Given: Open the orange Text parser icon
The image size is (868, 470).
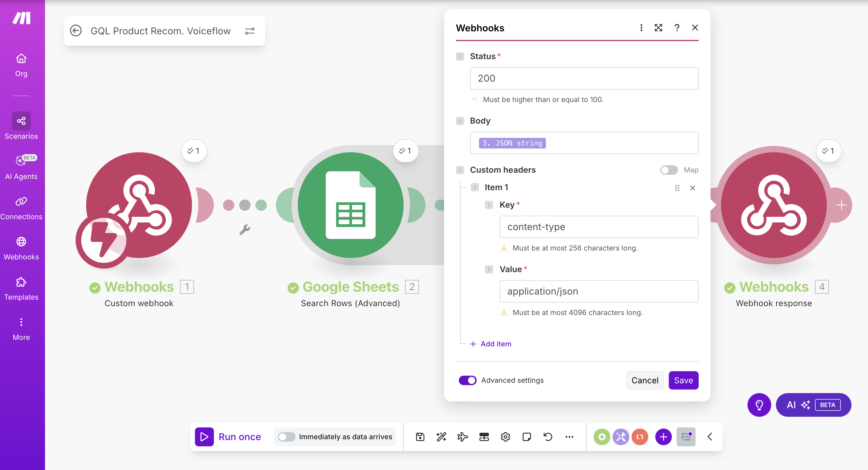Looking at the screenshot, I should (x=639, y=437).
